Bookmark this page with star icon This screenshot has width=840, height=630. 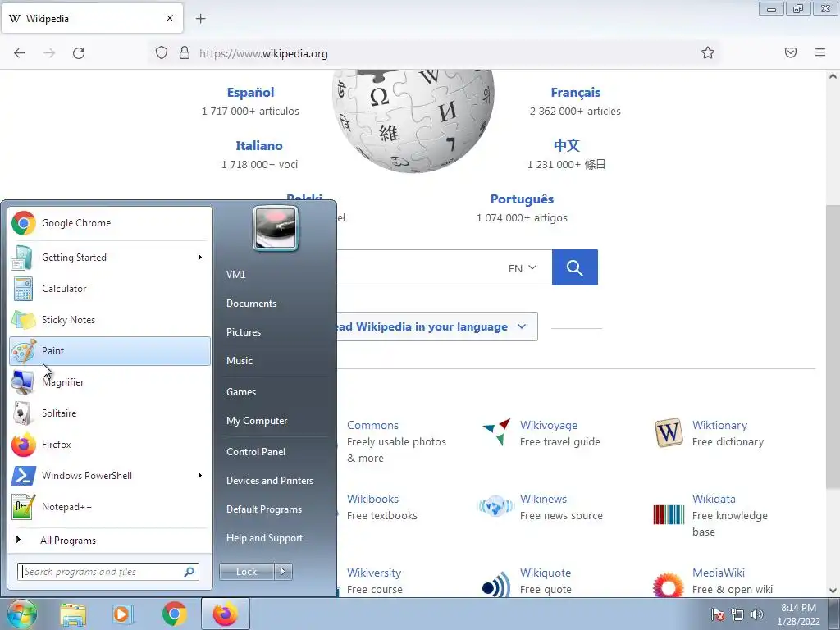click(x=708, y=52)
